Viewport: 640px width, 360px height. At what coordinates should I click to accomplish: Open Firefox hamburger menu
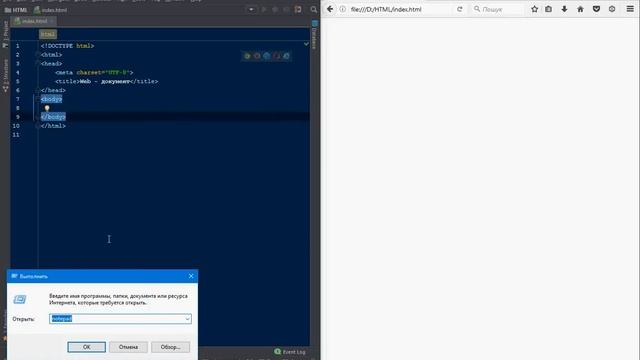(630, 9)
